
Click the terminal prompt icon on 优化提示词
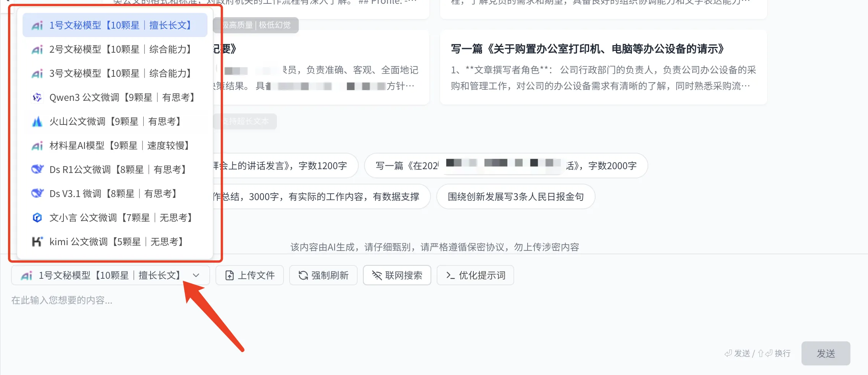coord(450,275)
